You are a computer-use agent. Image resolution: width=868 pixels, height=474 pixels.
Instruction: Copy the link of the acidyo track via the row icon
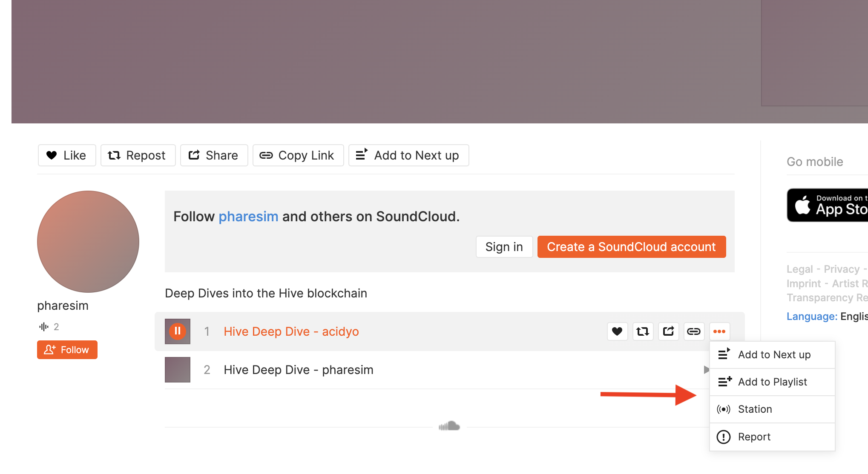pyautogui.click(x=694, y=331)
